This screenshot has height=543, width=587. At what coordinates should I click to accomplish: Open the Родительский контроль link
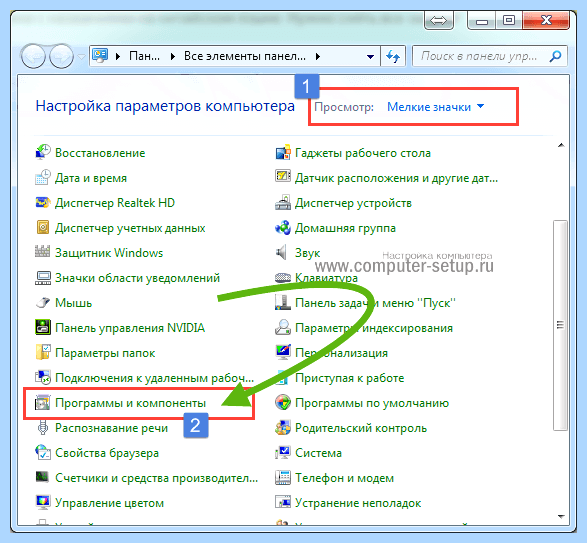pos(361,428)
